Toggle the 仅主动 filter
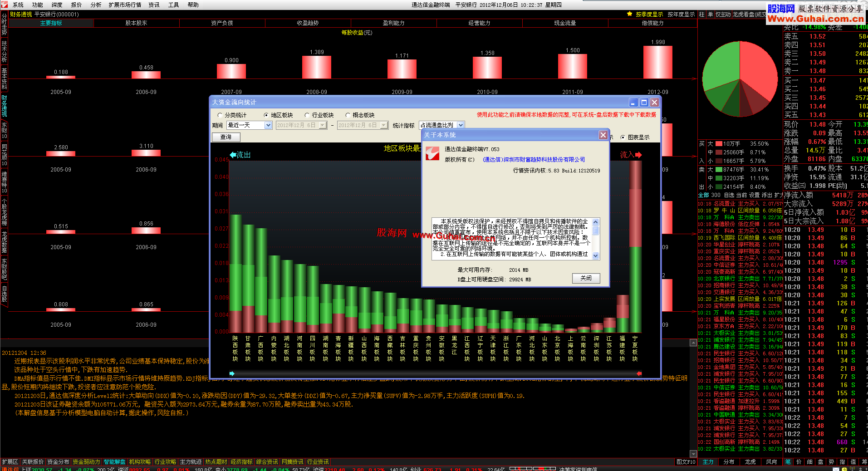Image resolution: width=868 pixels, height=471 pixels. (723, 15)
